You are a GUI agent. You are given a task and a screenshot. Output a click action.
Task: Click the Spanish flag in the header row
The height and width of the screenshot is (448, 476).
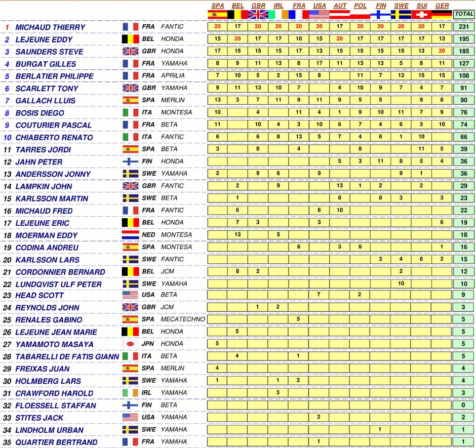coord(217,15)
